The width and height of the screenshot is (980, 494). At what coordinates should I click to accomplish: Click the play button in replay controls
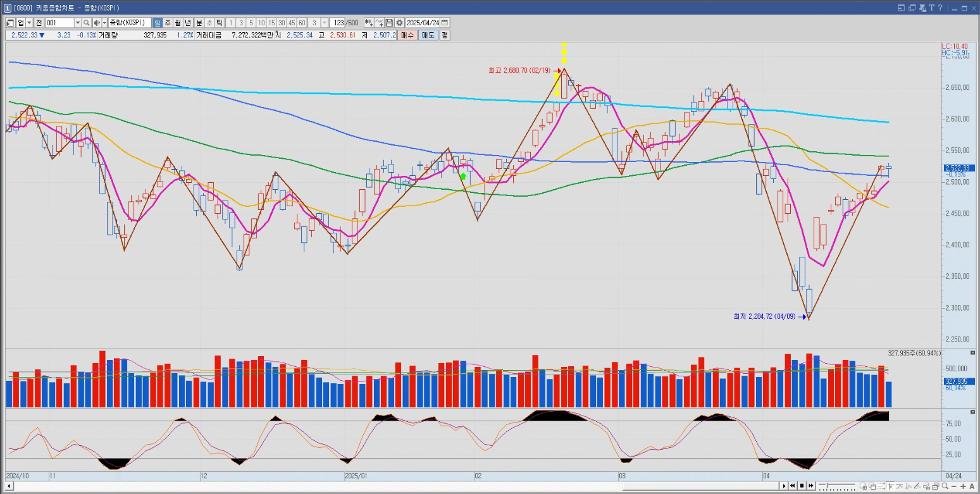click(784, 486)
